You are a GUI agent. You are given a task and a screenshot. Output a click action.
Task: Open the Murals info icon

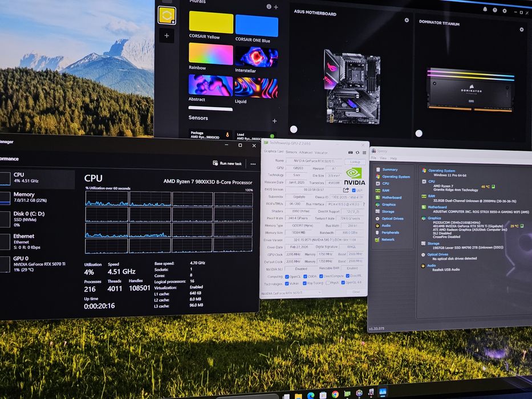(269, 6)
